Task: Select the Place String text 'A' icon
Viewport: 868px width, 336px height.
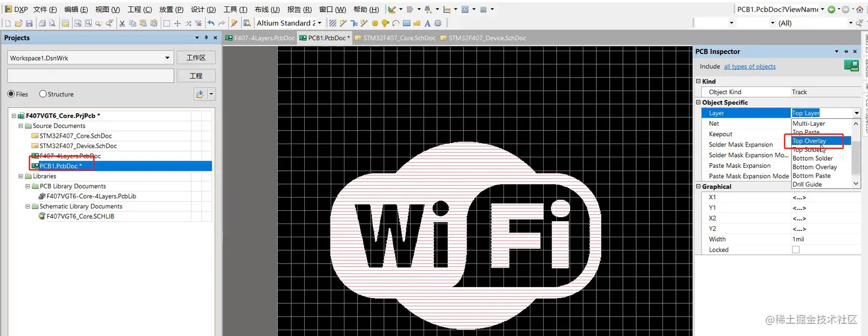Action: tap(427, 23)
